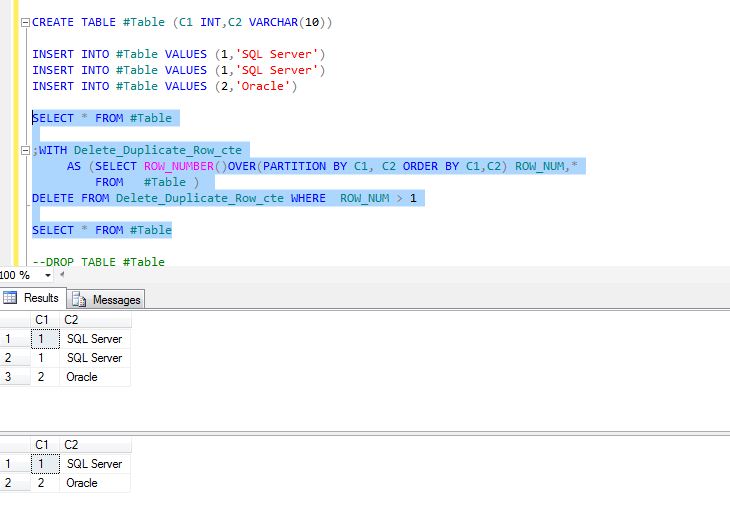Click Oracle cell in first result grid
Viewport: 730px width, 512px height.
[x=95, y=377]
